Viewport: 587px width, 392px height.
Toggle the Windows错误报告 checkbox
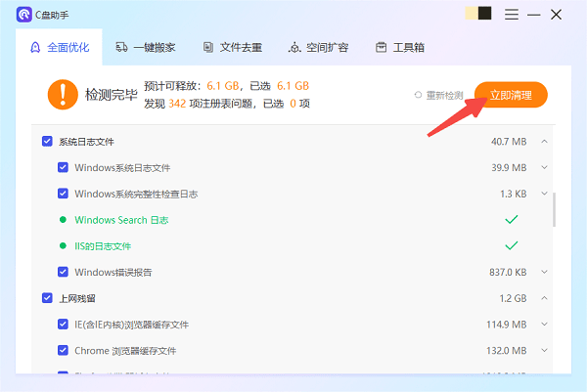pyautogui.click(x=63, y=271)
